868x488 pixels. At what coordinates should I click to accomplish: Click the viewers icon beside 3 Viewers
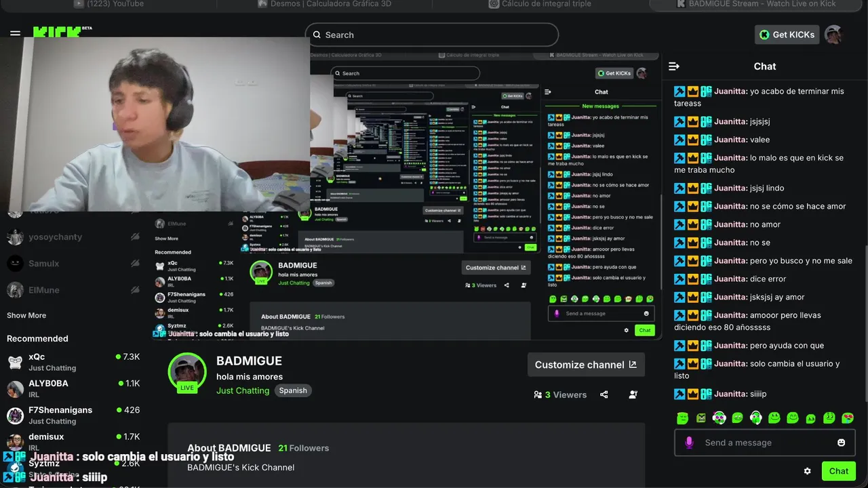[538, 394]
